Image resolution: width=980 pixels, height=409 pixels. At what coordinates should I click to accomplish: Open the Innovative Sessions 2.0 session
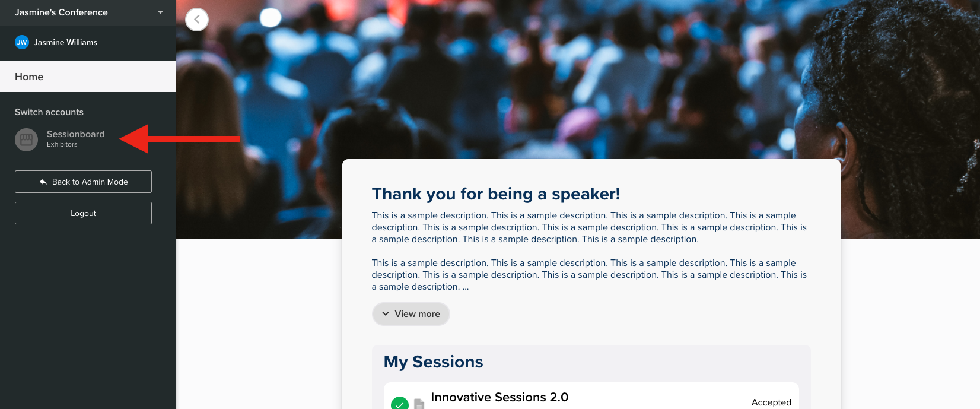click(499, 397)
